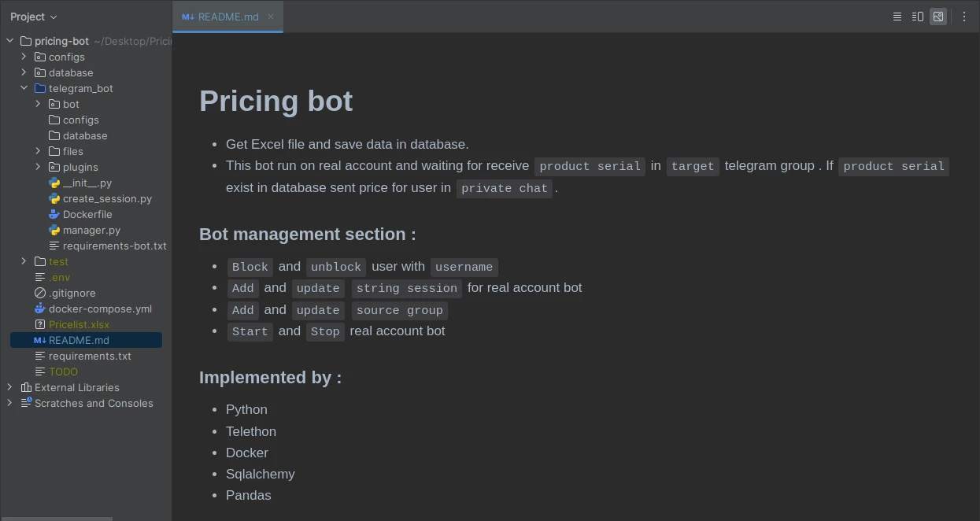Viewport: 980px width, 521px height.
Task: Open the editor tabs more options menu
Action: [964, 17]
